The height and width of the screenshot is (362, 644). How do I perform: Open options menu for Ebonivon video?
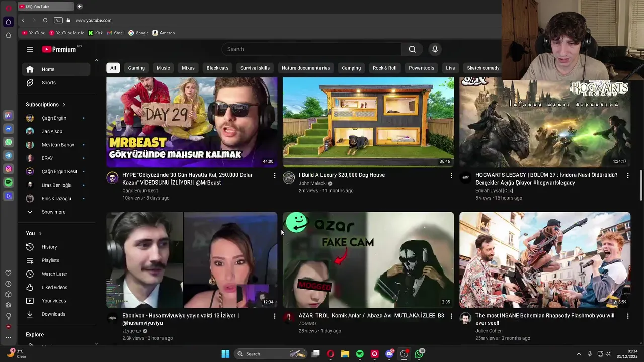point(274,316)
